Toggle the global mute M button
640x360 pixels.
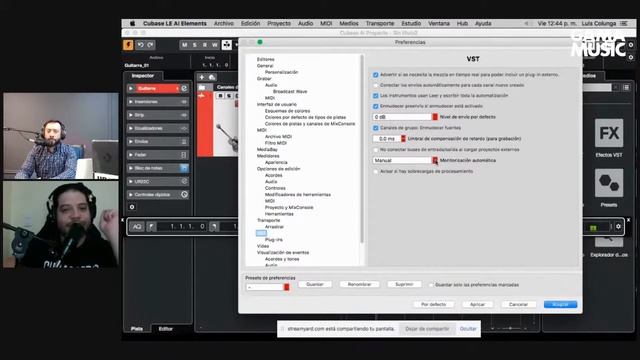point(184,45)
